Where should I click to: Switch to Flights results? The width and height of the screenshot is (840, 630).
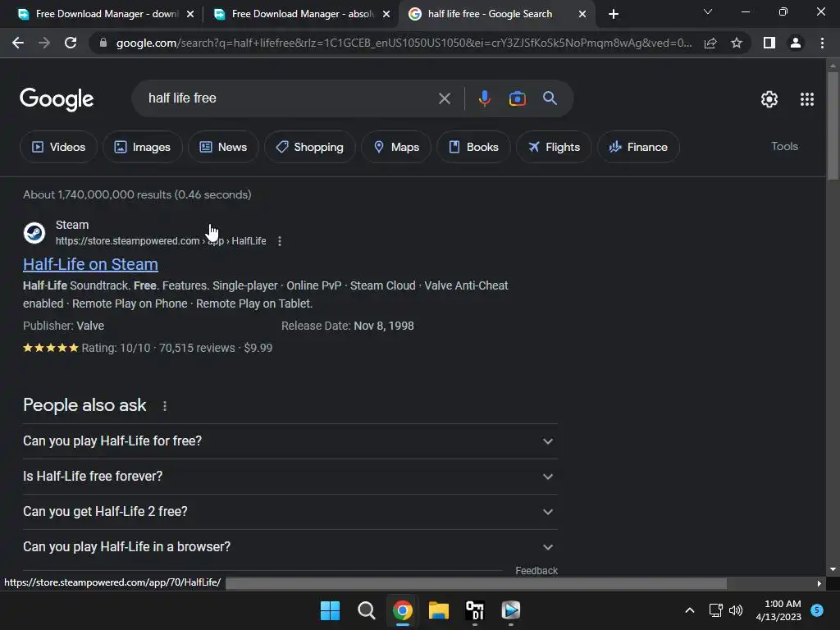[x=554, y=147]
